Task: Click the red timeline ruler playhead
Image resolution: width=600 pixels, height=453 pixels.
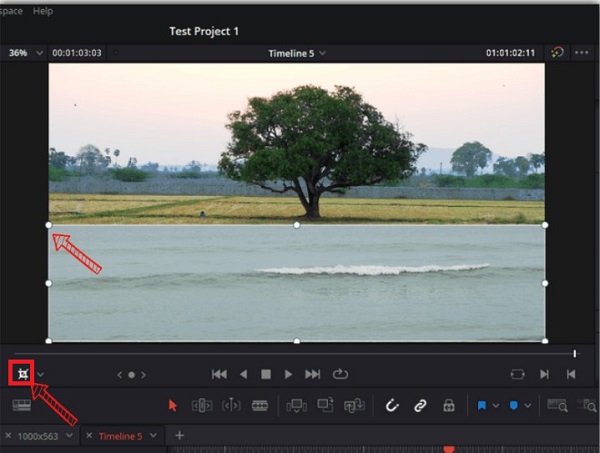Action: coord(449,449)
